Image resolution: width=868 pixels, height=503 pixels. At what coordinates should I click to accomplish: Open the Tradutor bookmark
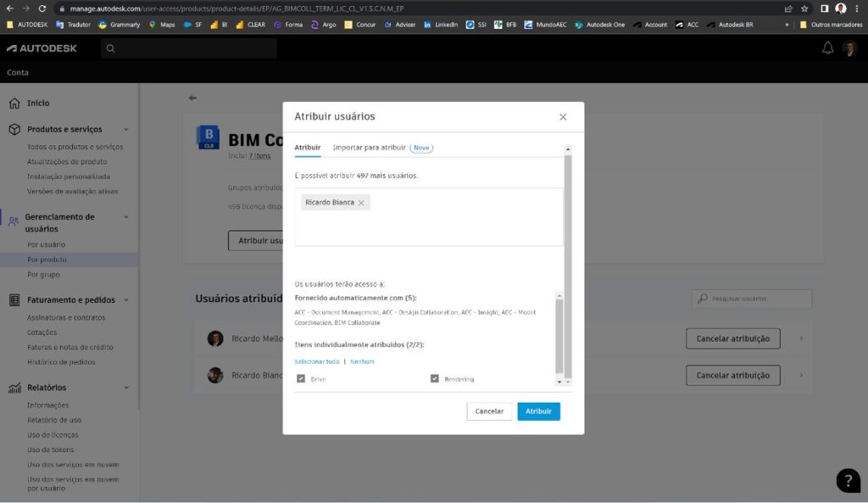click(x=73, y=25)
